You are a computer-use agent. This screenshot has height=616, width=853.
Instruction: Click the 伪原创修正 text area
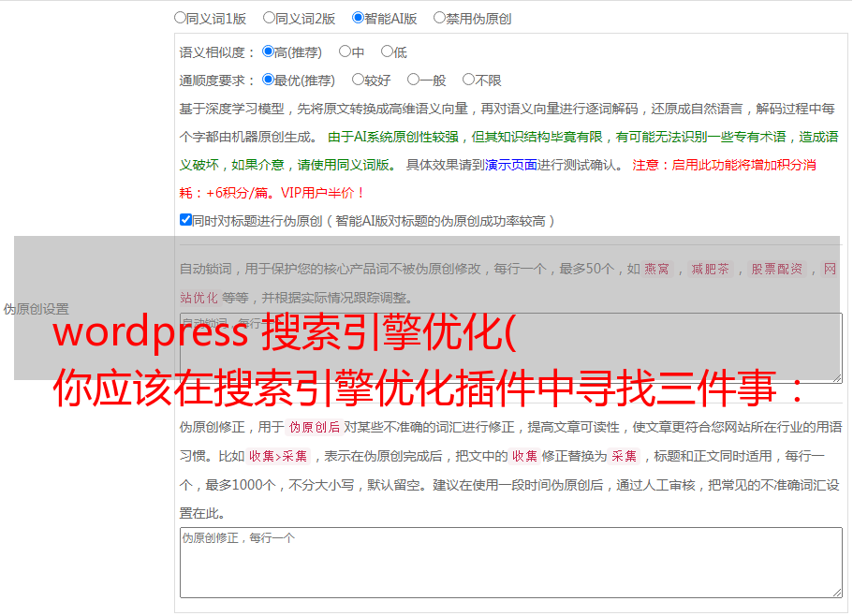(511, 563)
